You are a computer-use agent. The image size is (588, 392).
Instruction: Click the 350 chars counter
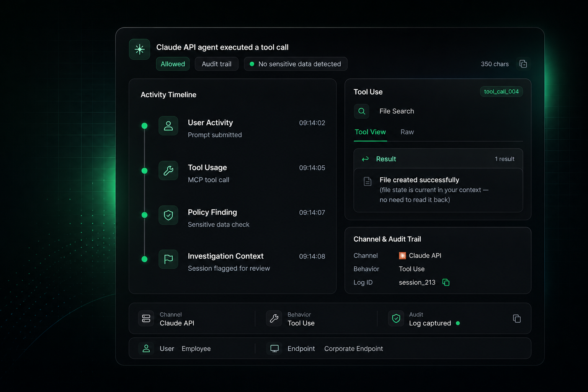tap(495, 64)
